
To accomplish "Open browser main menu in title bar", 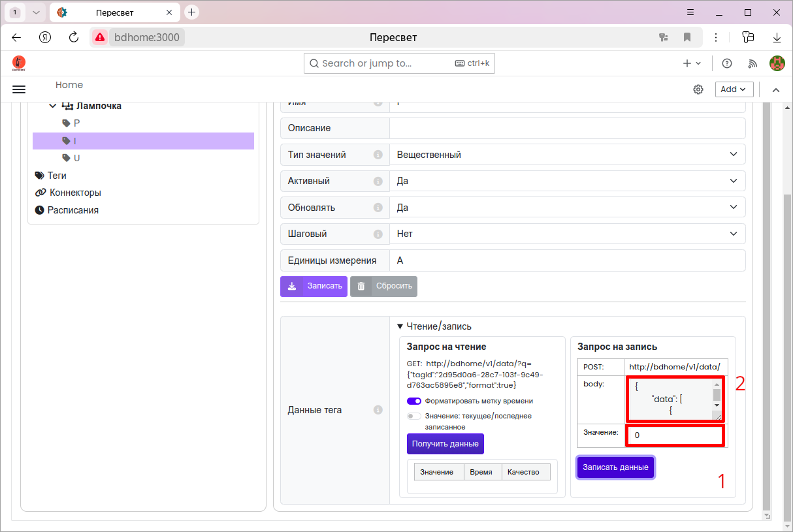I will (690, 12).
